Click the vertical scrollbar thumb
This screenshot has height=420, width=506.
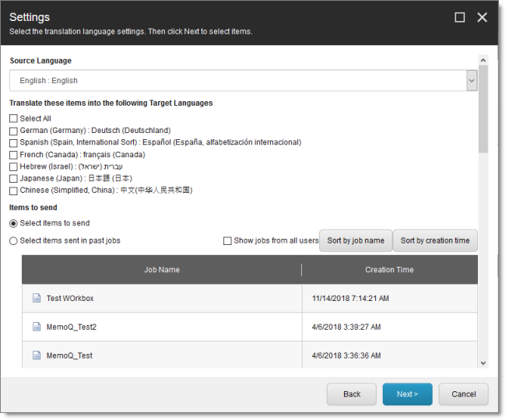point(483,109)
